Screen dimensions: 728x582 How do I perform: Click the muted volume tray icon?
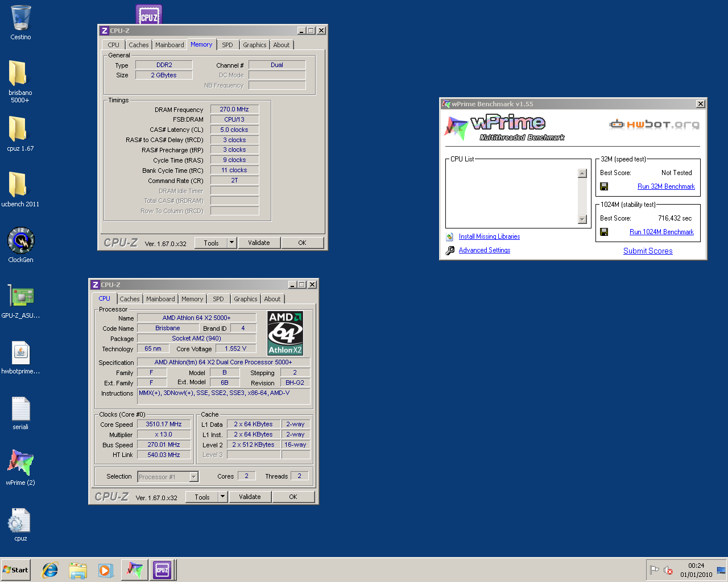tap(668, 569)
